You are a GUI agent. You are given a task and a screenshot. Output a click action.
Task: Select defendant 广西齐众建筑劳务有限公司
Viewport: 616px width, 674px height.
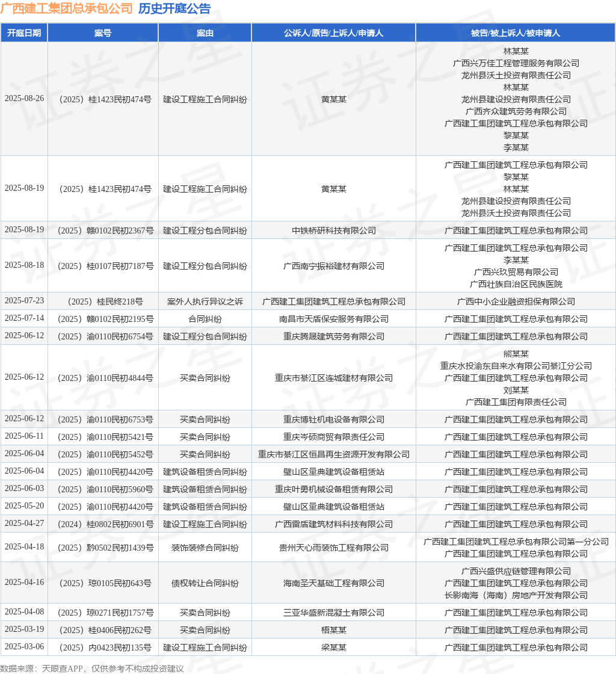click(x=516, y=111)
